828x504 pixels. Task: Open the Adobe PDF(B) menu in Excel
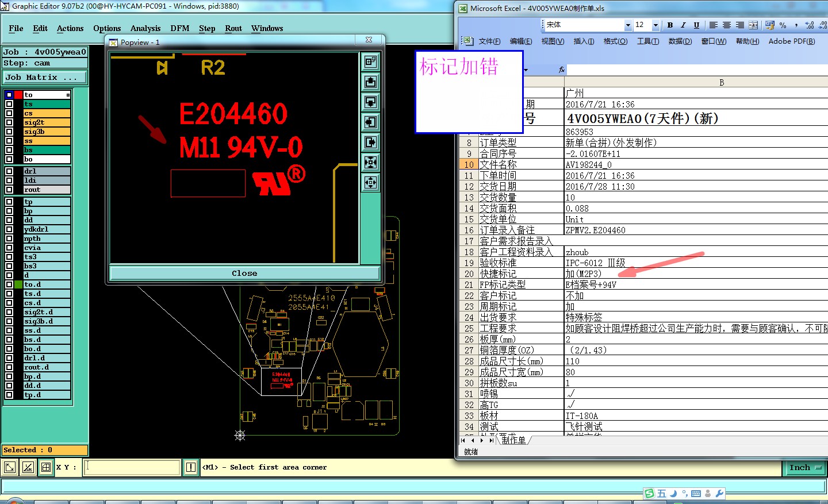click(792, 41)
